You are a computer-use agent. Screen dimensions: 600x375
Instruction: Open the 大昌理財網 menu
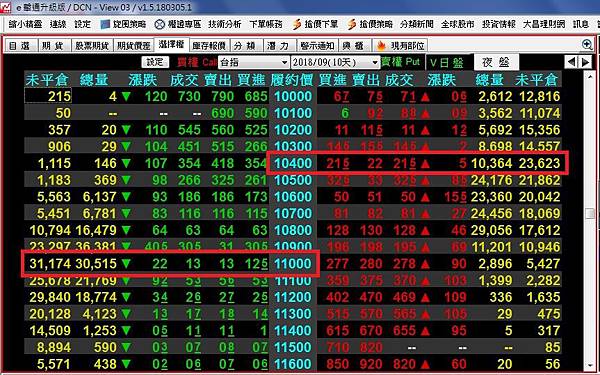(544, 24)
